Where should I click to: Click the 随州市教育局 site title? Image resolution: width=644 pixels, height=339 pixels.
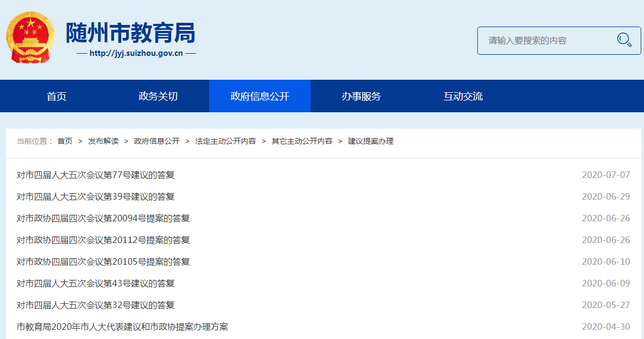coord(130,34)
